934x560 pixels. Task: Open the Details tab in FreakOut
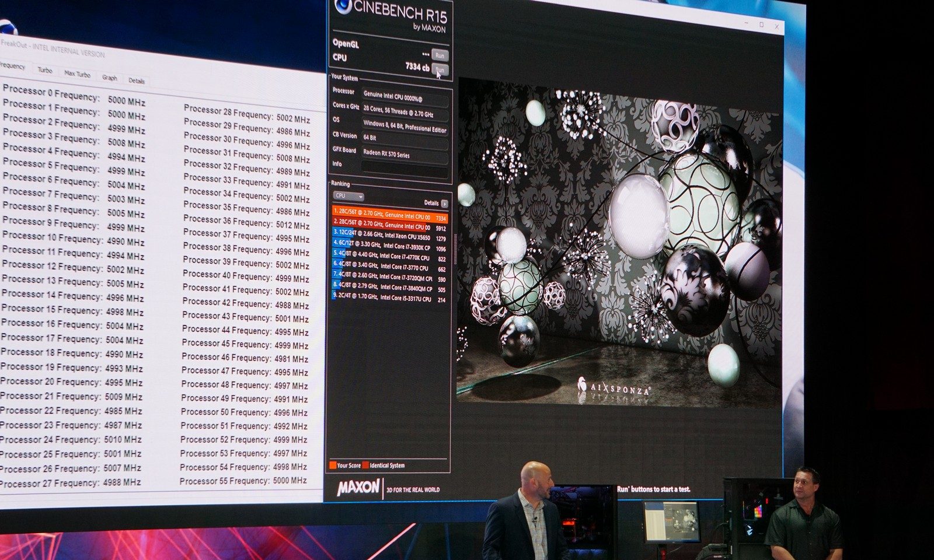click(x=136, y=81)
